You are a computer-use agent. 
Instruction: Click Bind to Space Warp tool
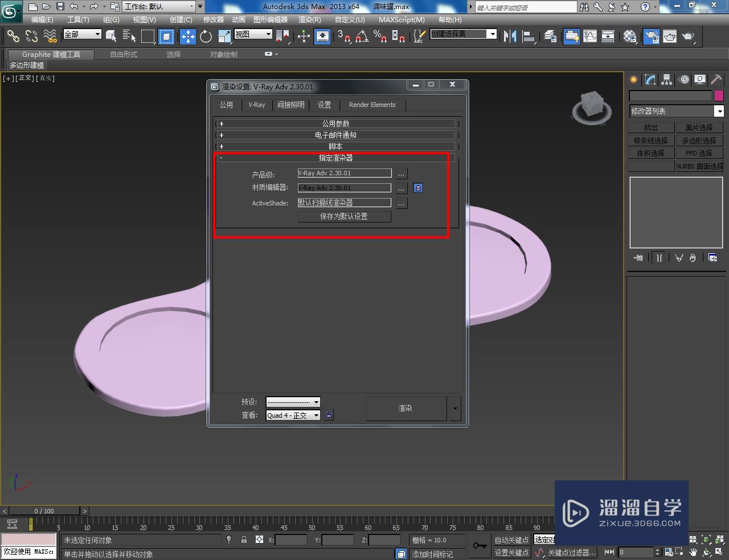(x=50, y=36)
